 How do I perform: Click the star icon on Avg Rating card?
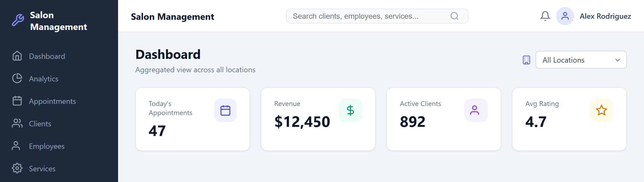point(601,110)
